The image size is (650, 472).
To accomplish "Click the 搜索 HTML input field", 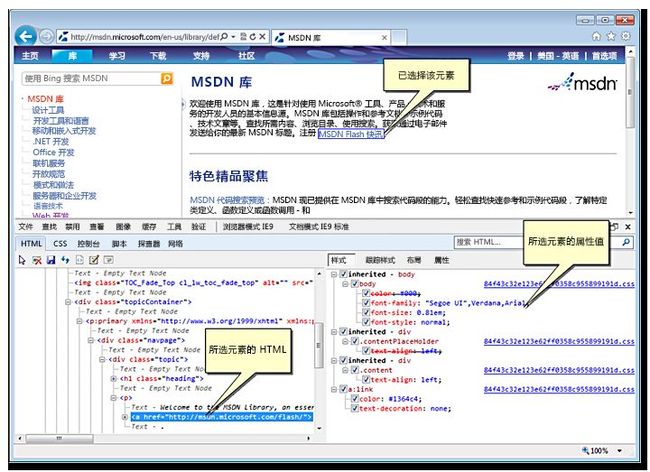I will 488,242.
